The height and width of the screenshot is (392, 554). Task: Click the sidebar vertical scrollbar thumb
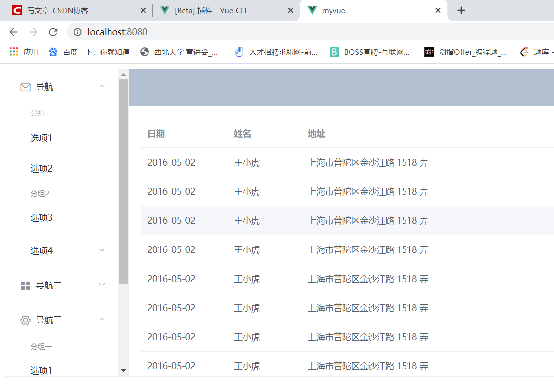pyautogui.click(x=123, y=181)
